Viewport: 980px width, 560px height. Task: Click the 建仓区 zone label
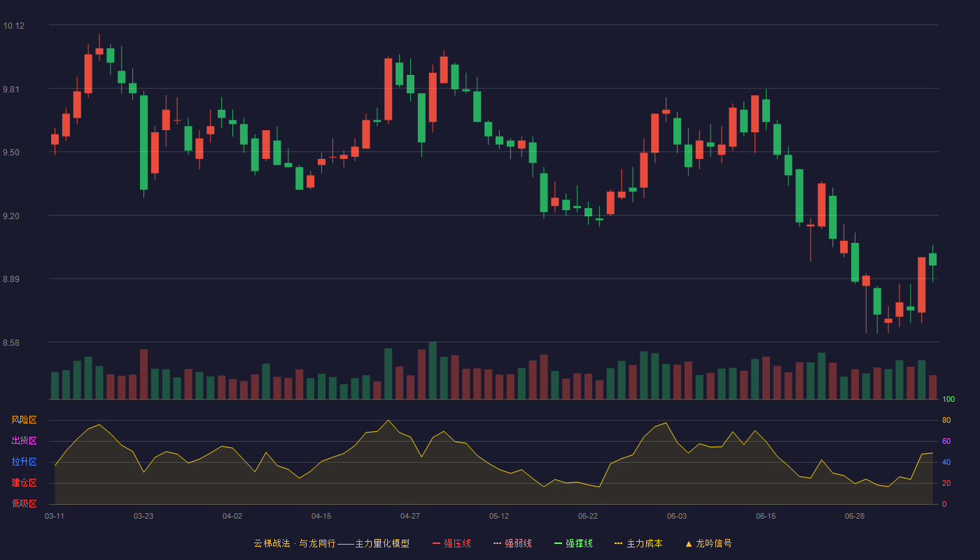click(x=24, y=483)
